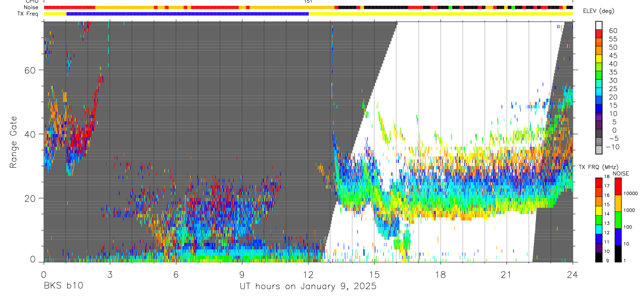The width and height of the screenshot is (644, 297).
Task: Pick the blue swatch in the NOISE legend
Action: click(619, 236)
